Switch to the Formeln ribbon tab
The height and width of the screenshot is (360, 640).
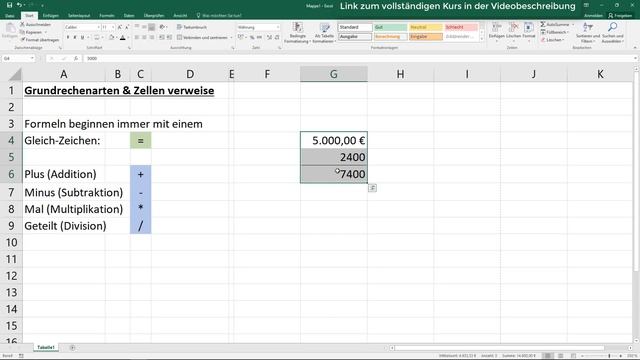pyautogui.click(x=107, y=16)
